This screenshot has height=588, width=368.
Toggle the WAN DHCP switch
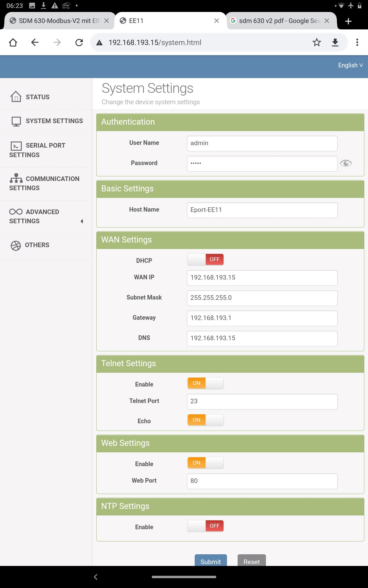click(205, 259)
